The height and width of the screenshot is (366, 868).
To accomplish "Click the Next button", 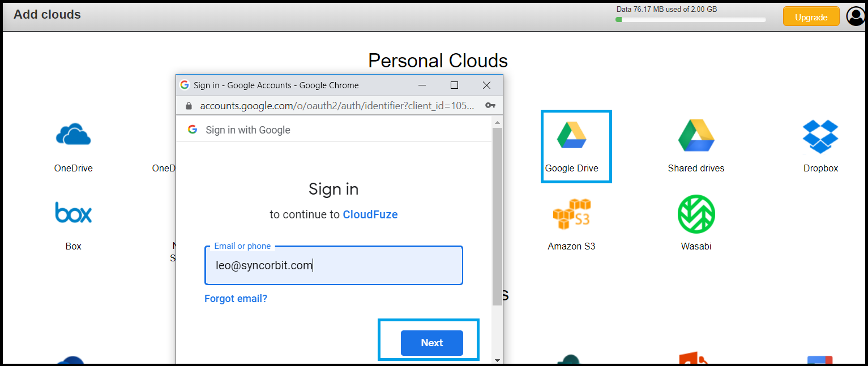I will [432, 343].
